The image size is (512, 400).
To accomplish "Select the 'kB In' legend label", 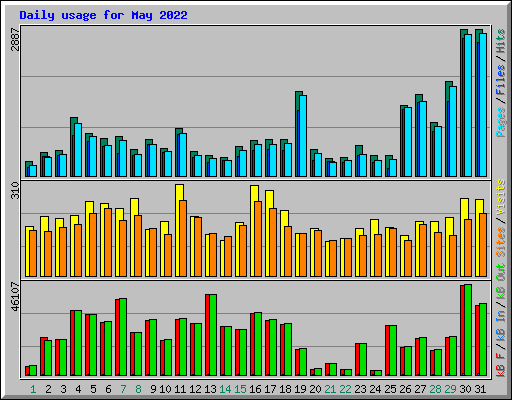I will pyautogui.click(x=501, y=326).
